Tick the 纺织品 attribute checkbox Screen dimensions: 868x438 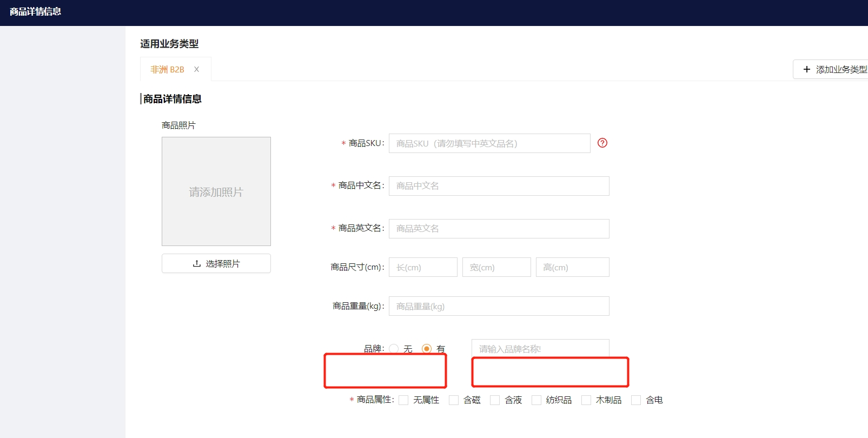pos(536,400)
